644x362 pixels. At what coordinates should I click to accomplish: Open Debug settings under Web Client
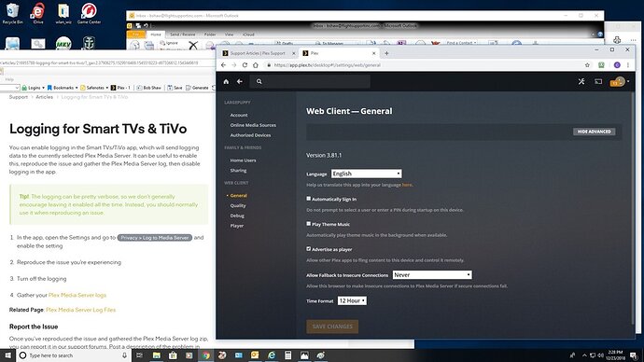(x=237, y=216)
